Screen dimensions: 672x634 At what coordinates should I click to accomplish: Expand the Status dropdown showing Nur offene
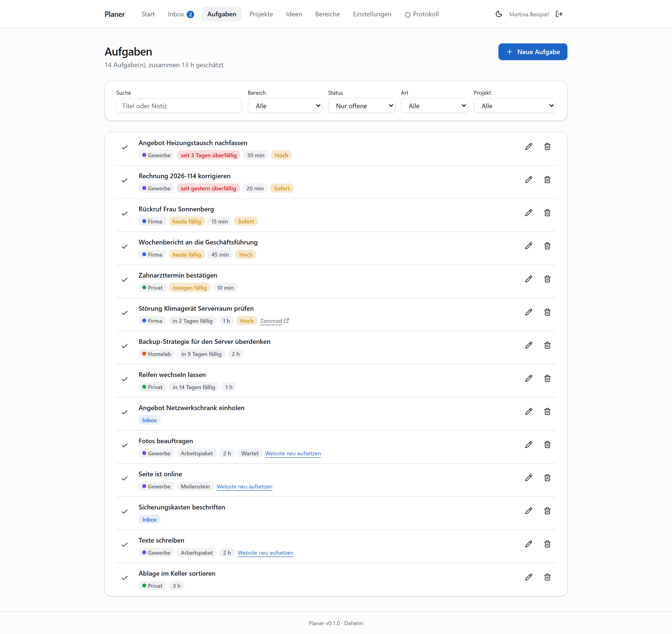pos(361,106)
